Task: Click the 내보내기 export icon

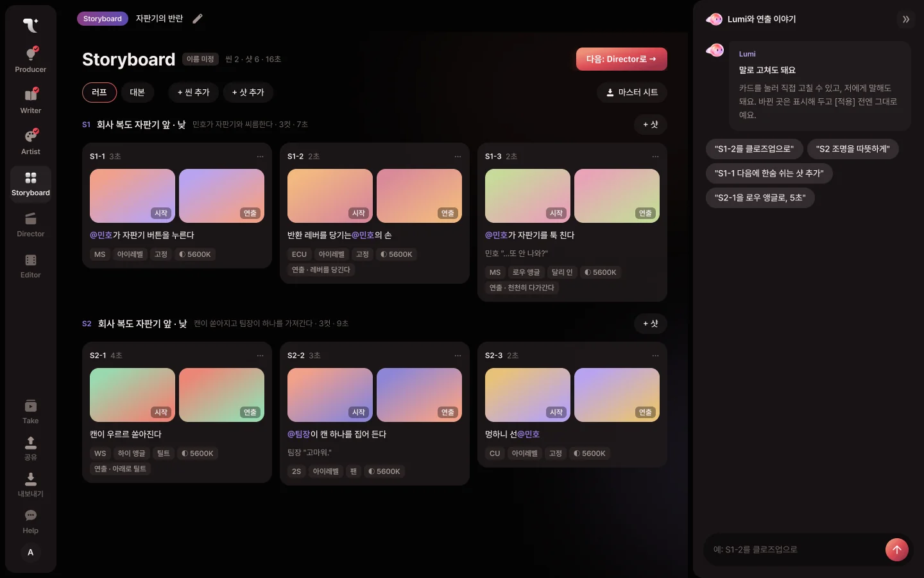Action: [31, 485]
